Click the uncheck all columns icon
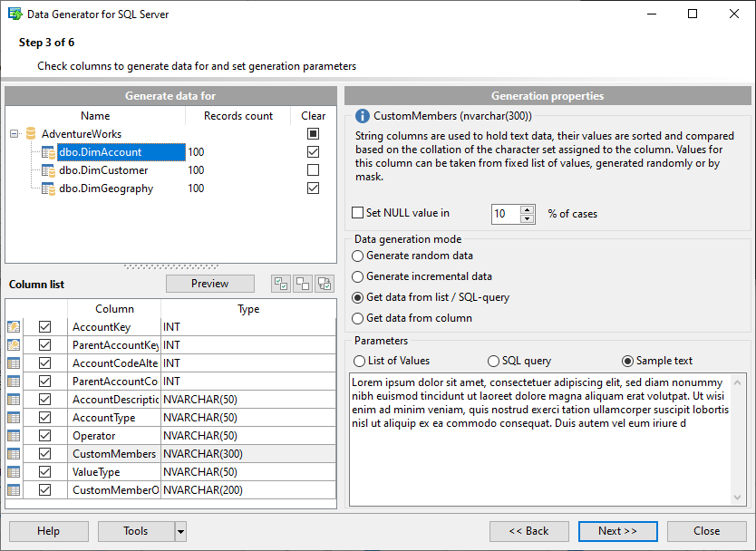The image size is (756, 551). (x=303, y=284)
